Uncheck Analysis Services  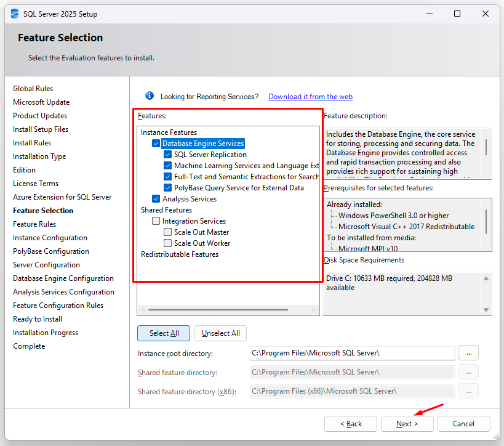pos(156,198)
